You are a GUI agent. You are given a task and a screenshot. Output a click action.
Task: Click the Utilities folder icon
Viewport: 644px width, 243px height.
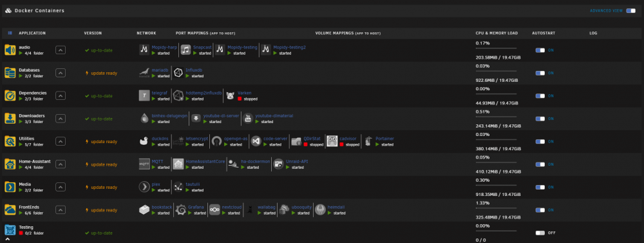pos(10,141)
